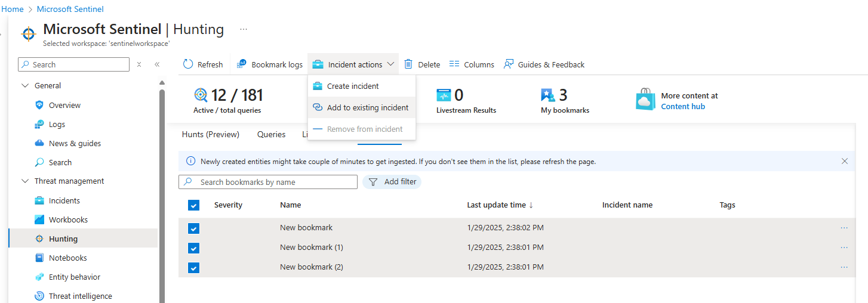Open Entity behavior in sidebar

(x=74, y=277)
